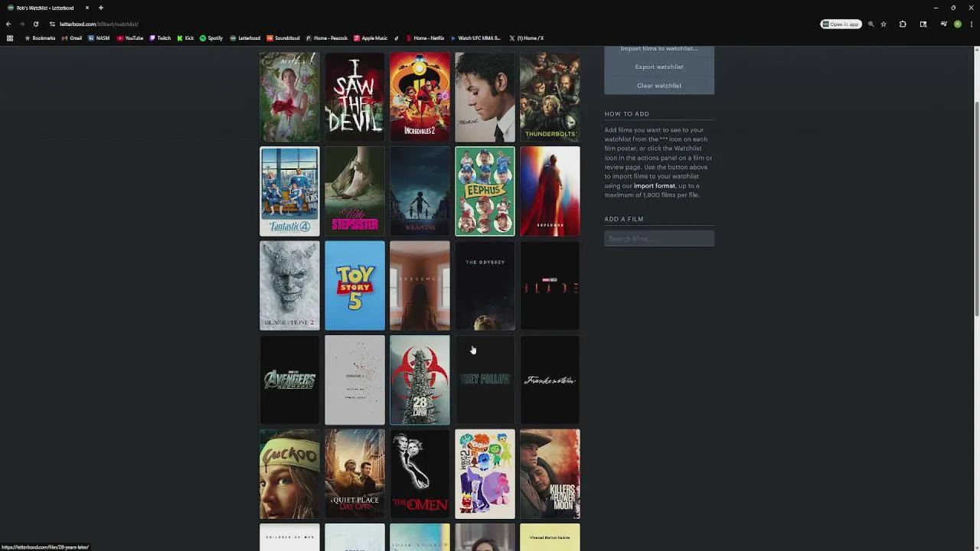980x551 pixels.
Task: Open the Avengers Doomsday poster
Action: click(289, 380)
